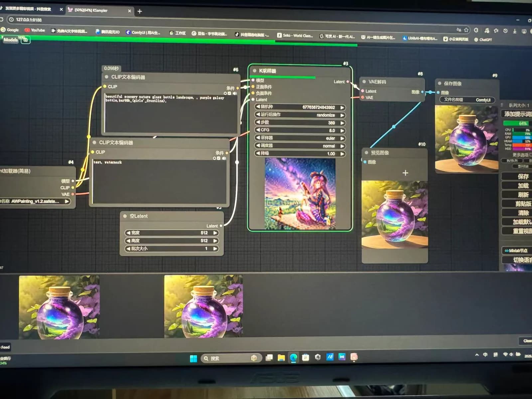Viewport: 532px width, 399px height.
Task: Open the ChatGPT bookmark
Action: point(483,40)
